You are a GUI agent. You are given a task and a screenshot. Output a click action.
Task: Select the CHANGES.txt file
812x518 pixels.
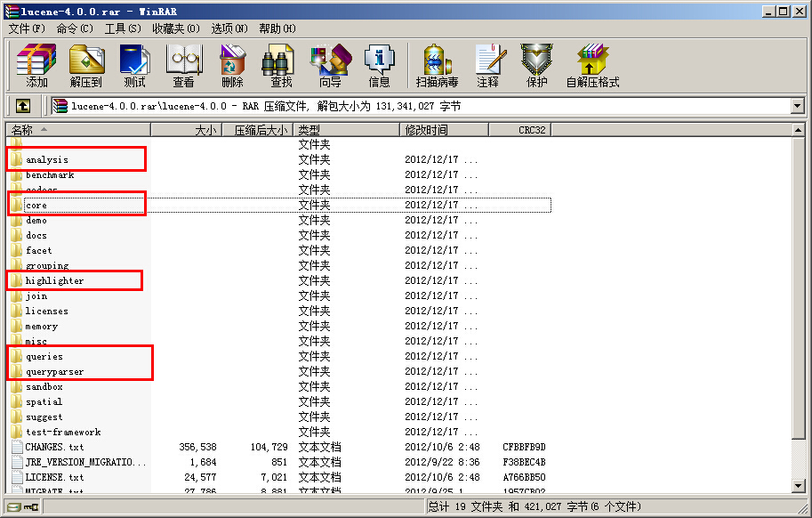54,447
